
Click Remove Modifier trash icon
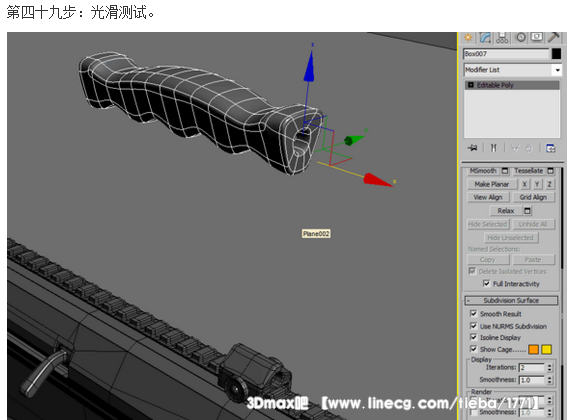(x=529, y=148)
